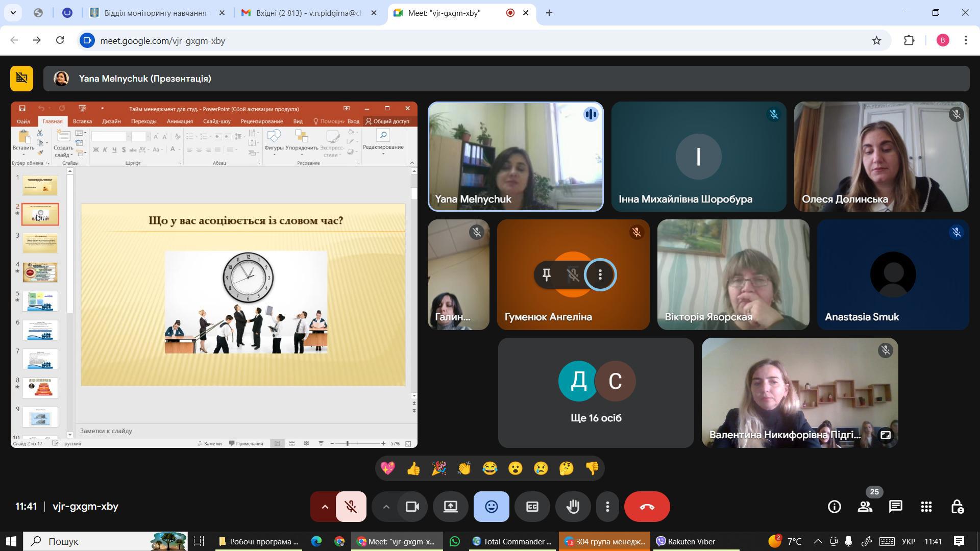
Task: Toggle closed captions button
Action: (532, 507)
